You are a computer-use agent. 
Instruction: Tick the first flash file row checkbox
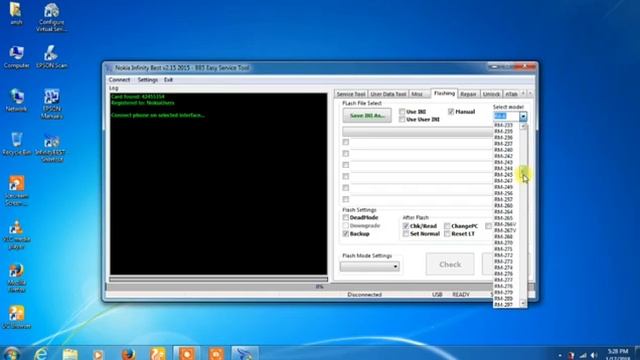[346, 142]
